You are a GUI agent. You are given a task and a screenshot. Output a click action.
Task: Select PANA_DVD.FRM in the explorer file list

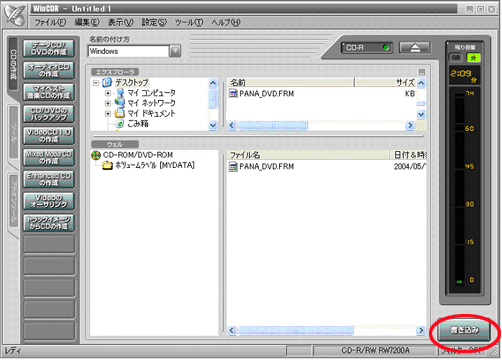267,93
